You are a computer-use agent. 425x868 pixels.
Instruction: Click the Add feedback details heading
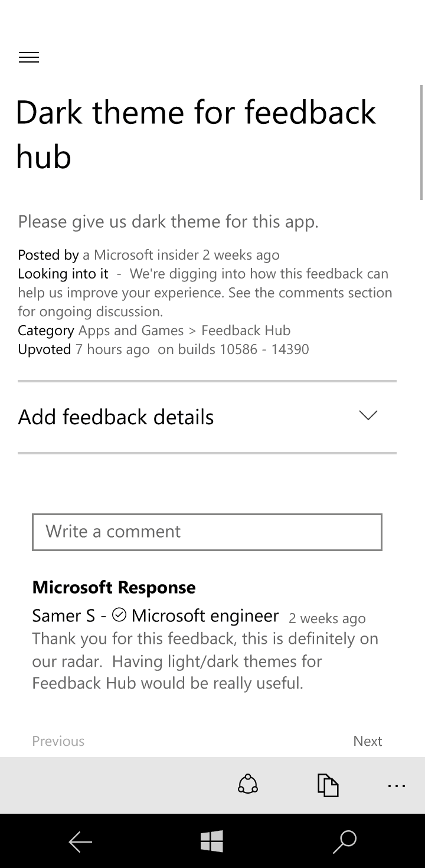(116, 417)
